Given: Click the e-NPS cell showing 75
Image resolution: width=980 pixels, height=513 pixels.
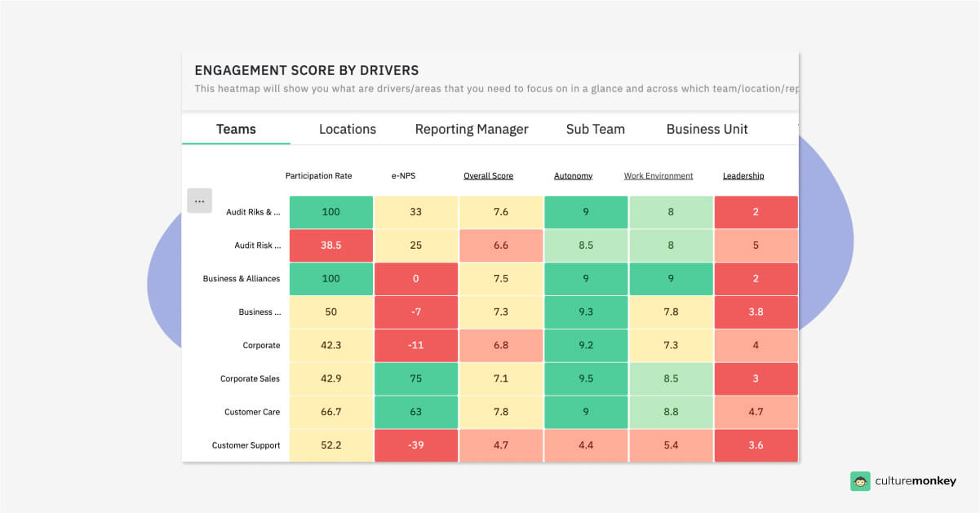Looking at the screenshot, I should (416, 378).
